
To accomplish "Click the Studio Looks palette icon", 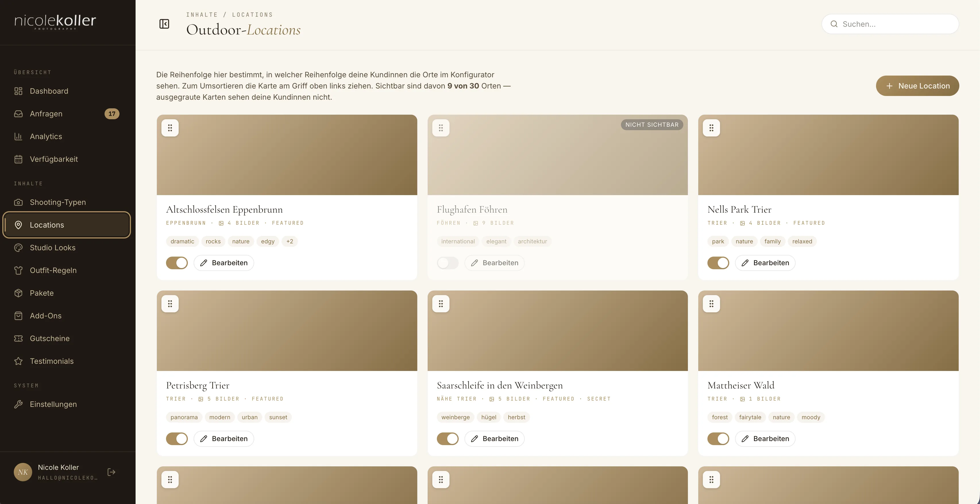I will click(x=18, y=247).
